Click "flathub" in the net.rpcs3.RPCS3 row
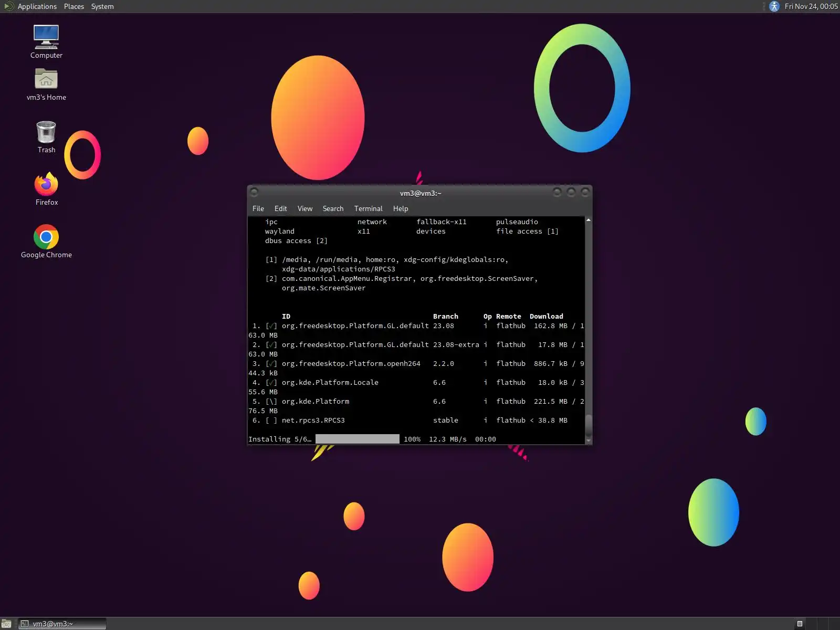This screenshot has height=630, width=840. (x=511, y=420)
